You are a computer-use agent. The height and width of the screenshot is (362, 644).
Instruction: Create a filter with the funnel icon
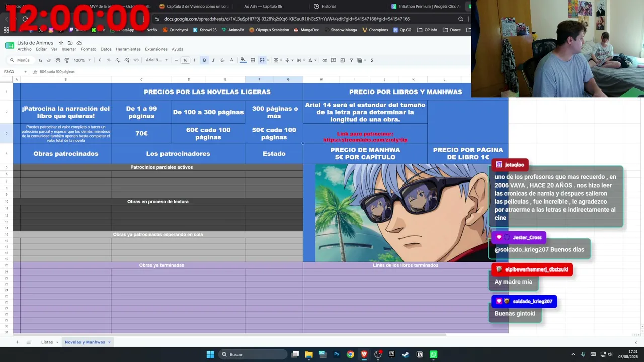coord(351,60)
